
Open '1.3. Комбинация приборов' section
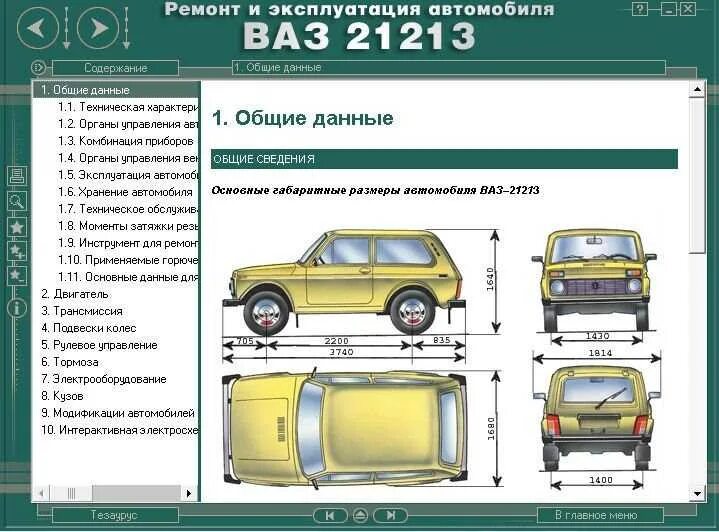pyautogui.click(x=126, y=141)
